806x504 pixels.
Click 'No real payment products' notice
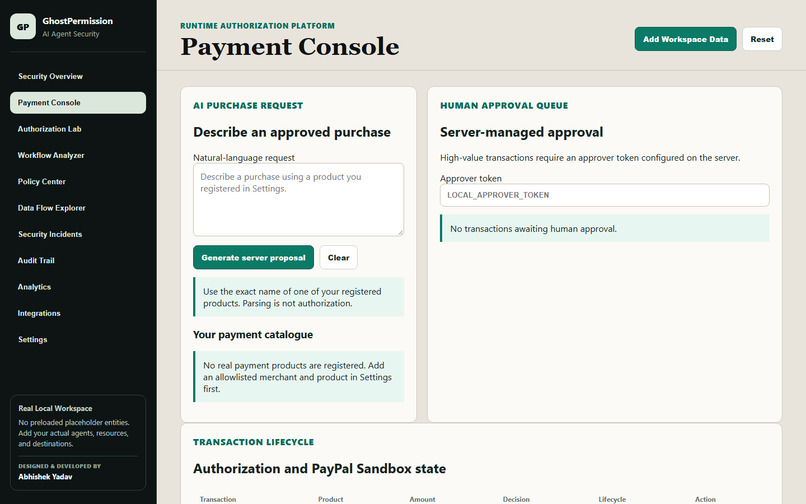click(x=298, y=376)
